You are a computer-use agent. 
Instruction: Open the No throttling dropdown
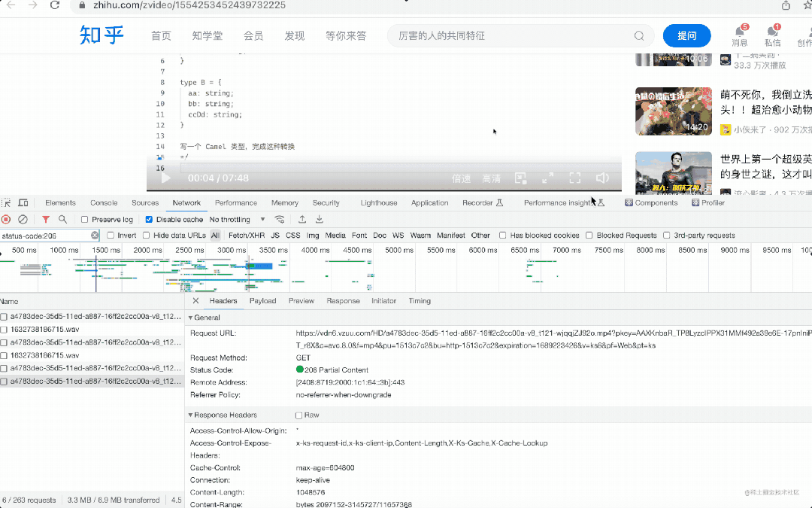point(237,219)
